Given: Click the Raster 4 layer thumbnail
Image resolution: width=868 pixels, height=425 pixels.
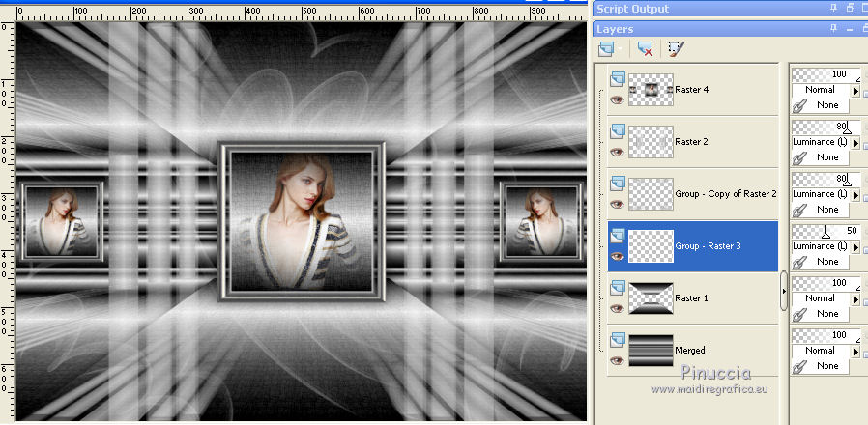Looking at the screenshot, I should 651,90.
